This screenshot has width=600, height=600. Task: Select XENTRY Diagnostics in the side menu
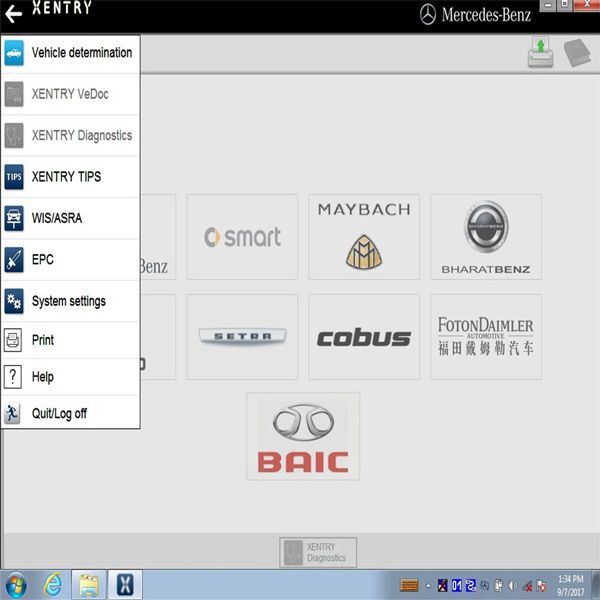click(70, 135)
